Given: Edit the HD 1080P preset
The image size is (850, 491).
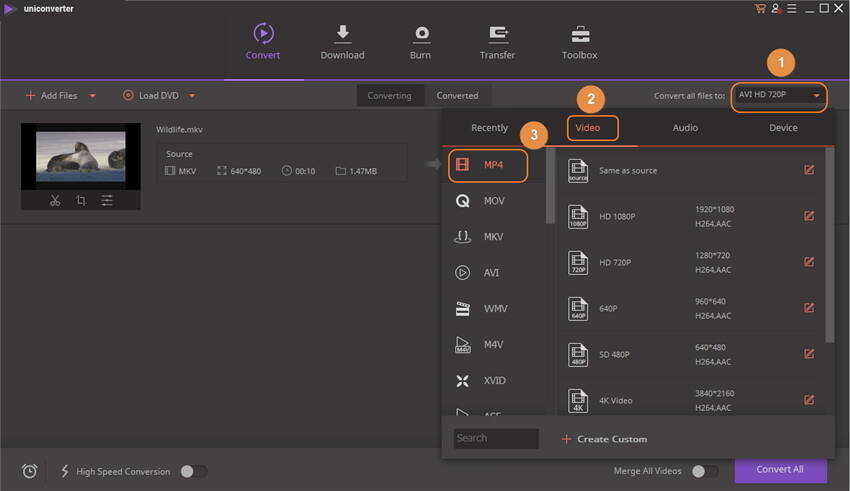Looking at the screenshot, I should [x=809, y=216].
